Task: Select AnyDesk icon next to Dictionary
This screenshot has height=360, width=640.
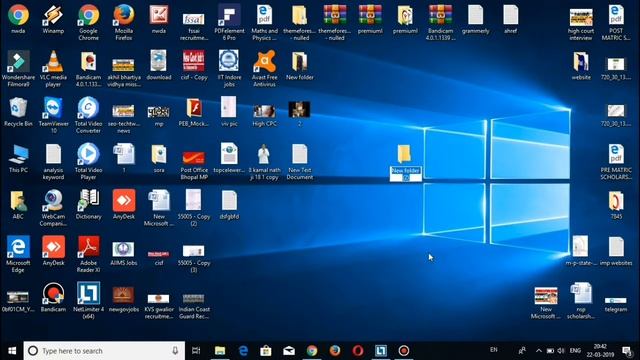Action: click(x=124, y=205)
